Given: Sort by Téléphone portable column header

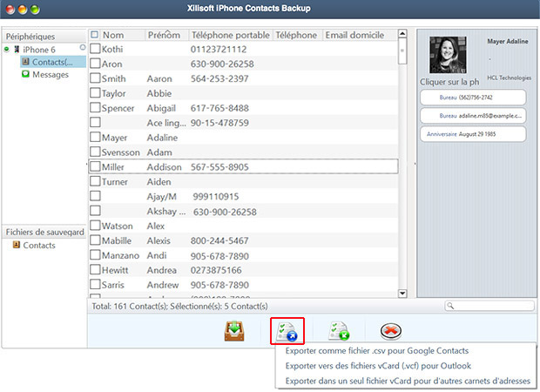Looking at the screenshot, I should 231,35.
